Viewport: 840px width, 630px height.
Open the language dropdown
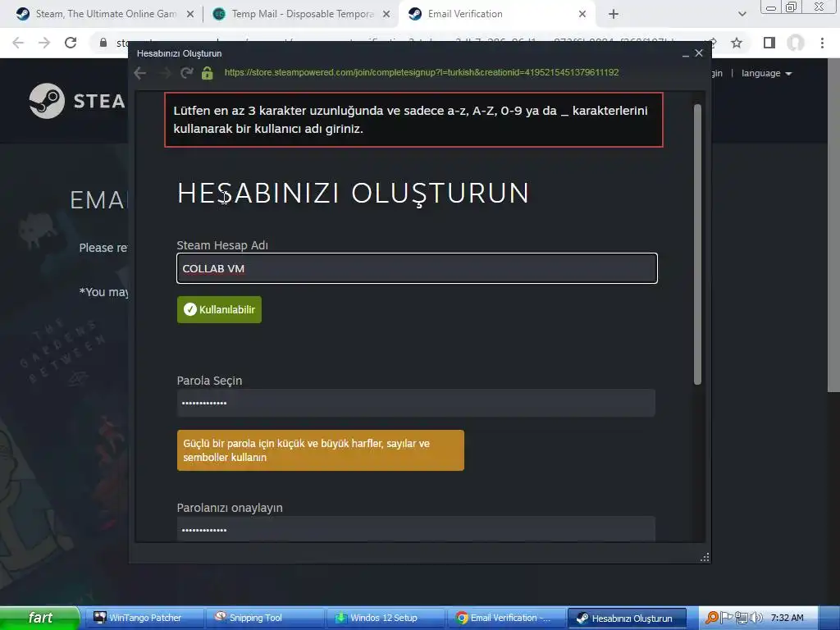pyautogui.click(x=767, y=73)
